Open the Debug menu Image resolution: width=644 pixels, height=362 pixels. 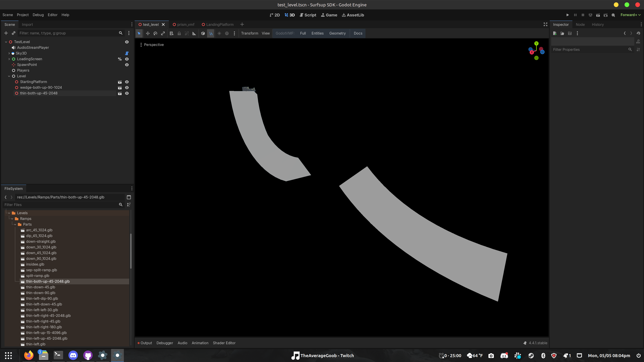(38, 15)
